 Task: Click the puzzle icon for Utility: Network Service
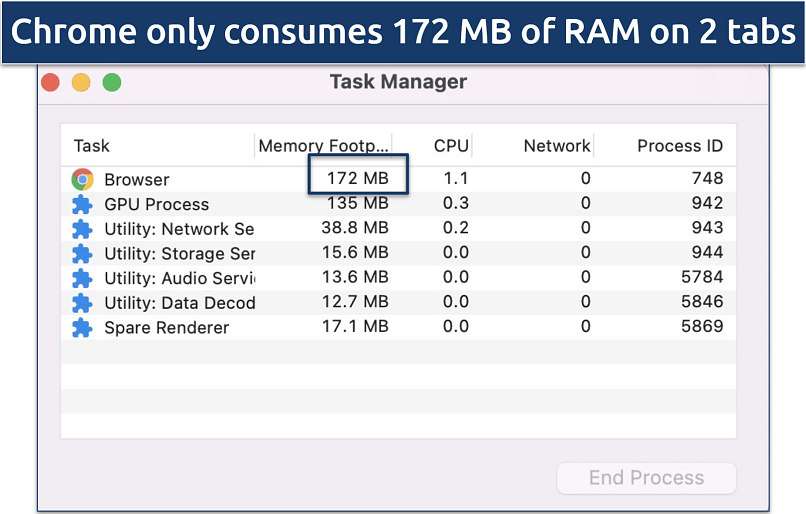pyautogui.click(x=82, y=229)
